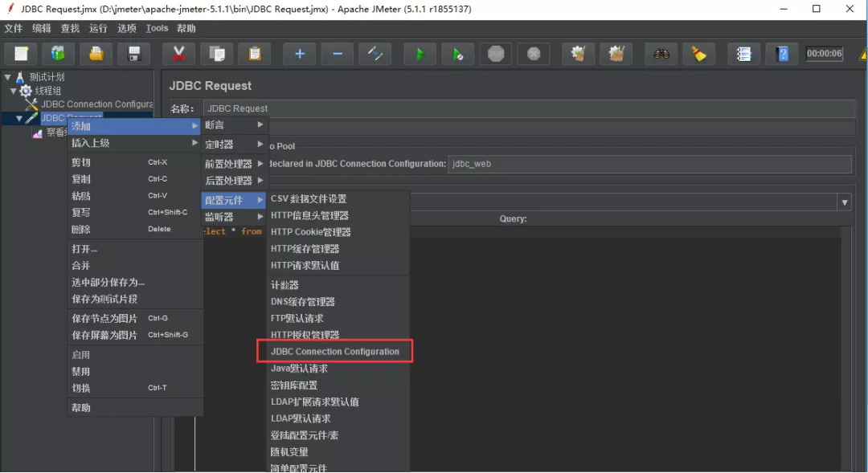Collapse the JDBC Request tree node arrow
Image resolution: width=868 pixels, height=473 pixels.
click(x=19, y=118)
